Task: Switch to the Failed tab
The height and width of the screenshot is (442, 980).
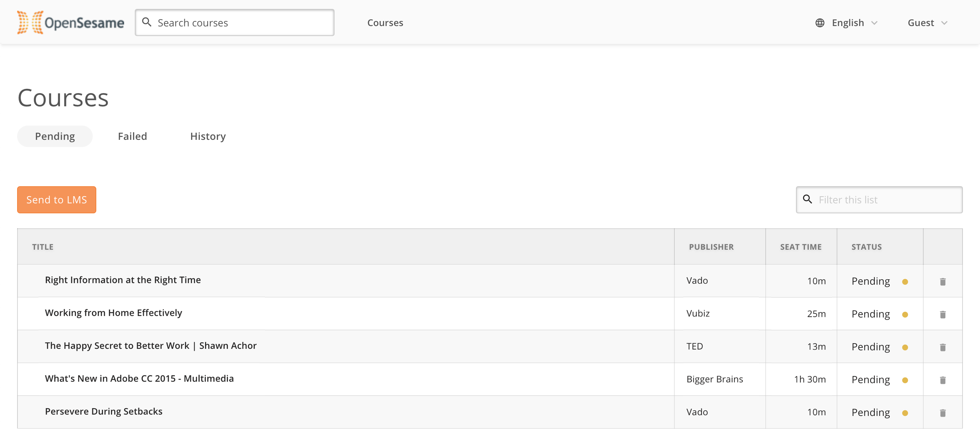Action: pyautogui.click(x=132, y=136)
